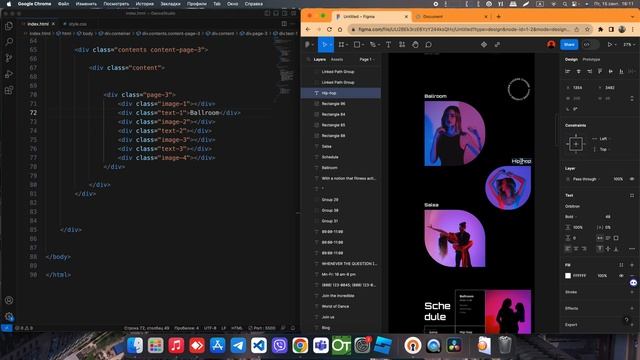Click white fill color swatch
This screenshot has width=640, height=360.
tap(568, 276)
